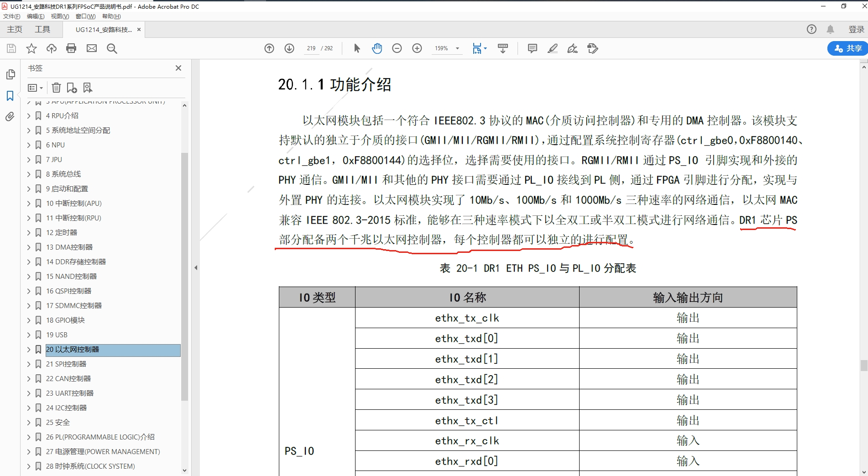Open bookmark options dropdown menu
Image resolution: width=868 pixels, height=476 pixels.
point(35,88)
